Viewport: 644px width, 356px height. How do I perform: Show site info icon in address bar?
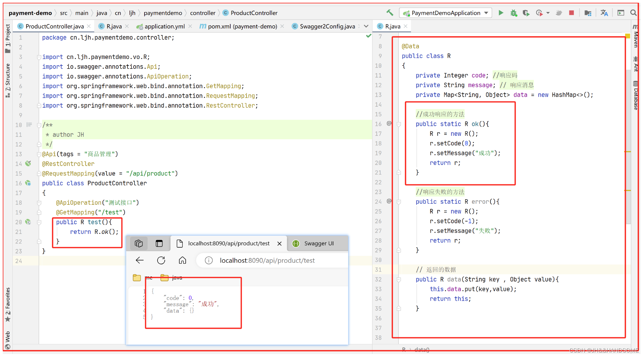pyautogui.click(x=209, y=261)
